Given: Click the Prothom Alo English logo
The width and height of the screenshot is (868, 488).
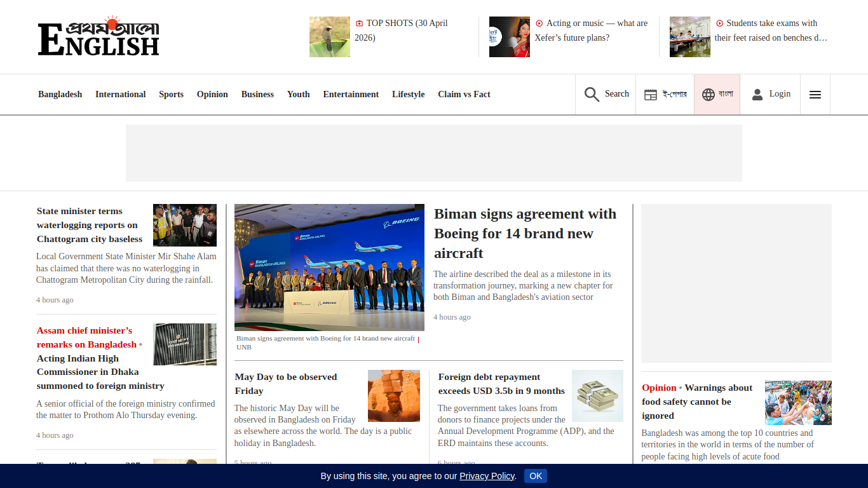Looking at the screenshot, I should 98,36.
